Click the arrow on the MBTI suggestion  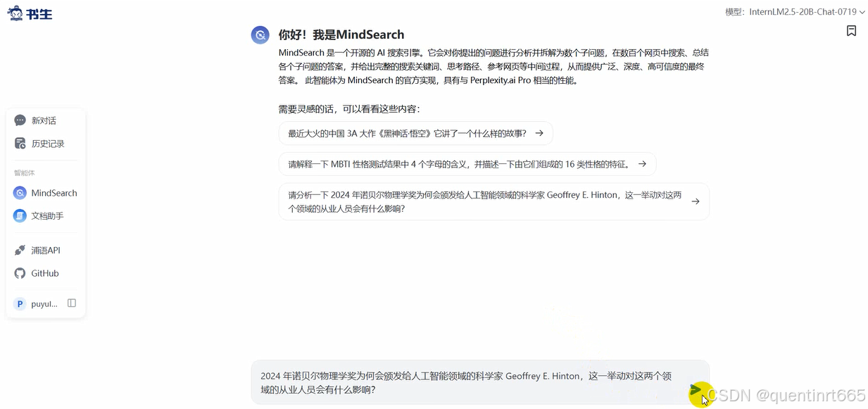[x=642, y=164]
